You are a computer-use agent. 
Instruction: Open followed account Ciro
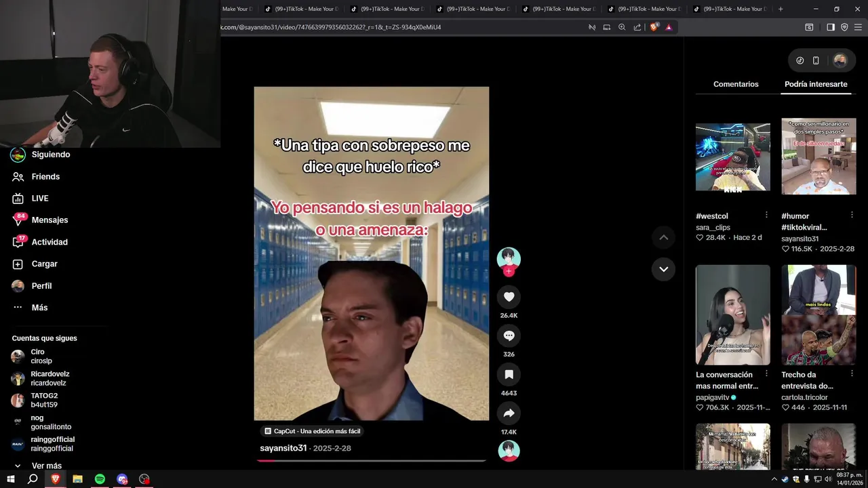(41, 357)
